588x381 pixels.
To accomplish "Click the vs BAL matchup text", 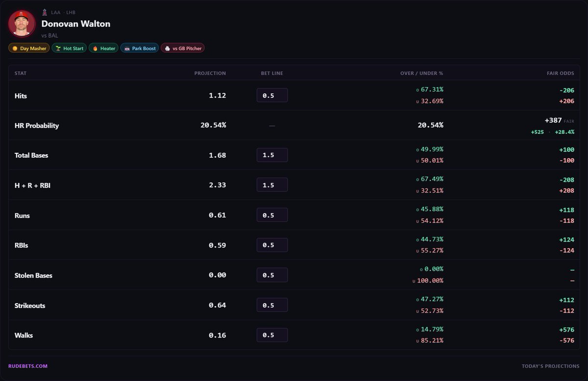I will [x=49, y=35].
